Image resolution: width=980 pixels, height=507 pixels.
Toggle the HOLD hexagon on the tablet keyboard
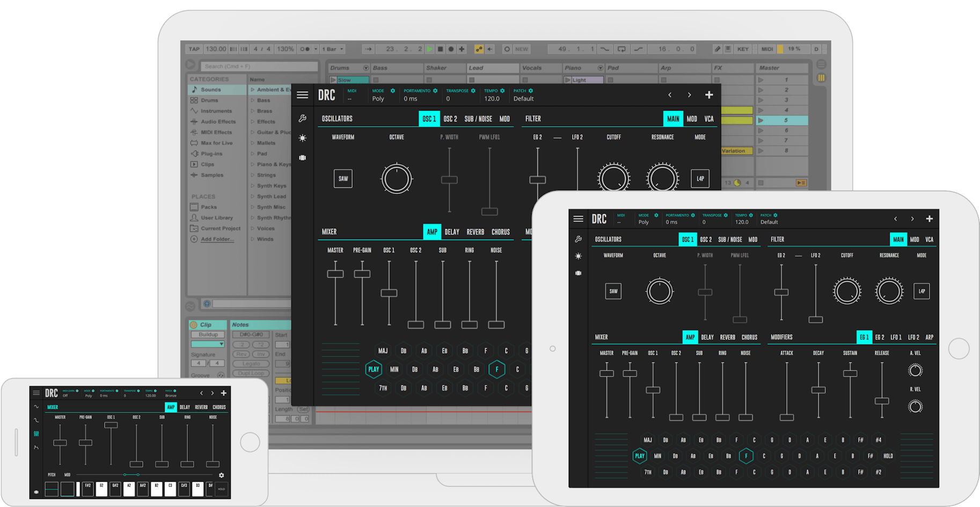tap(888, 456)
